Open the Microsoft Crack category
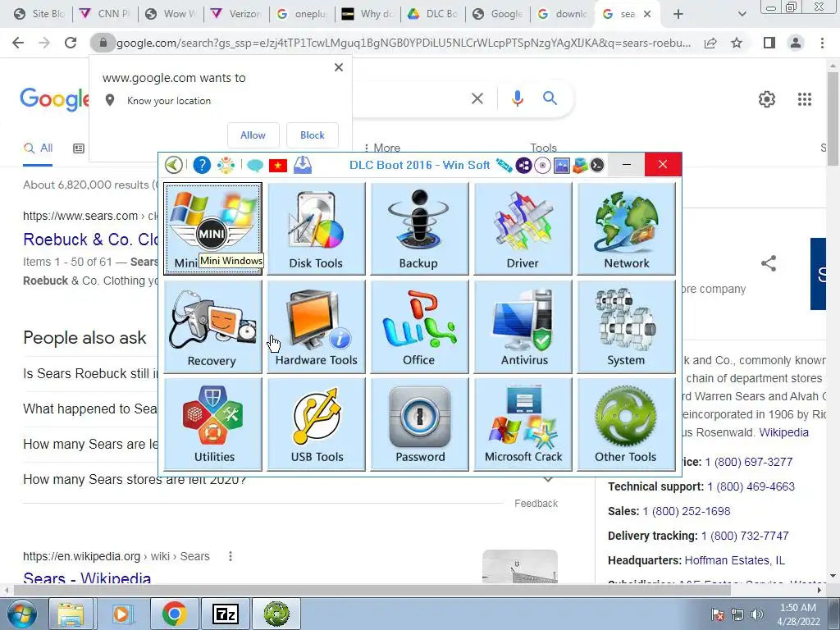 point(523,424)
